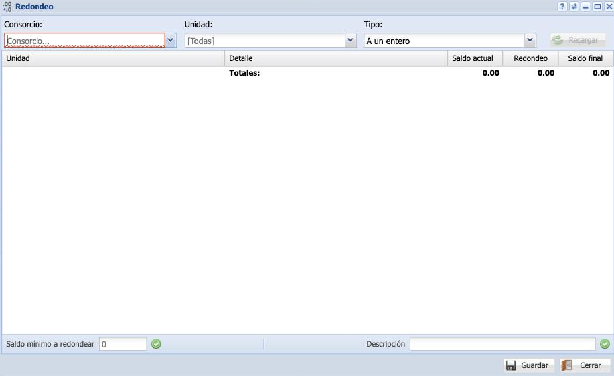The height and width of the screenshot is (376, 614).
Task: Click the Saldo final column header
Action: point(585,58)
